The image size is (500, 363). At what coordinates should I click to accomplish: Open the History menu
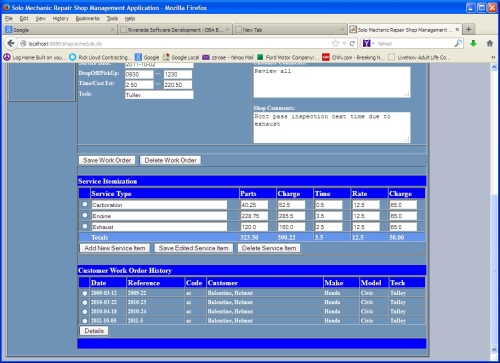click(61, 18)
